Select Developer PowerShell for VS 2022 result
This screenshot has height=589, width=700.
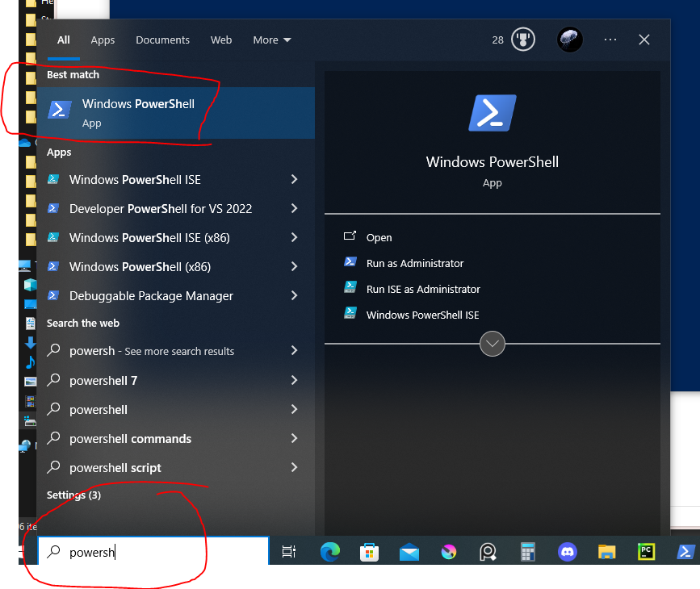coord(176,208)
